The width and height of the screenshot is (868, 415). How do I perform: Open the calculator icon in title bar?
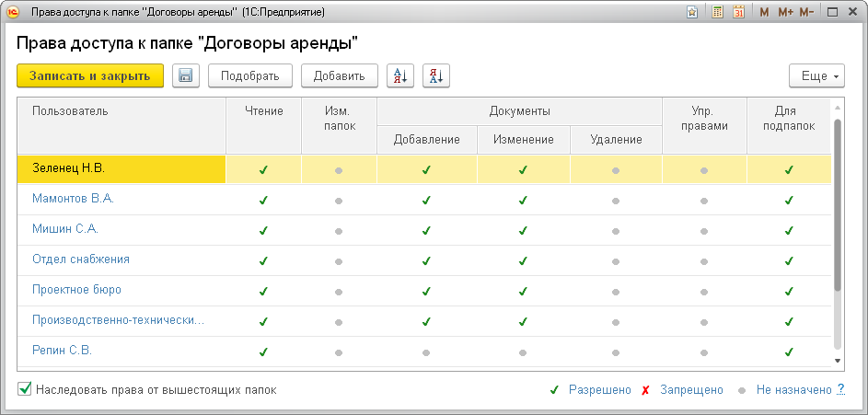tap(717, 12)
